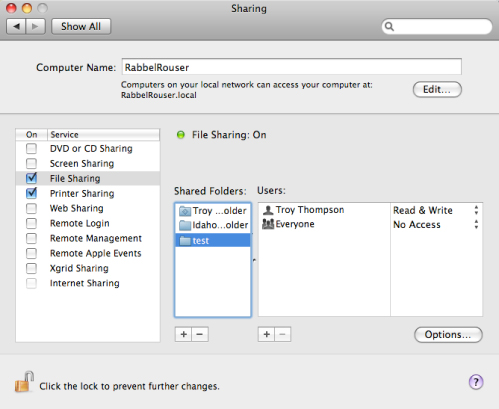The image size is (499, 409).
Task: Click into the Computer Name field
Action: (x=292, y=67)
